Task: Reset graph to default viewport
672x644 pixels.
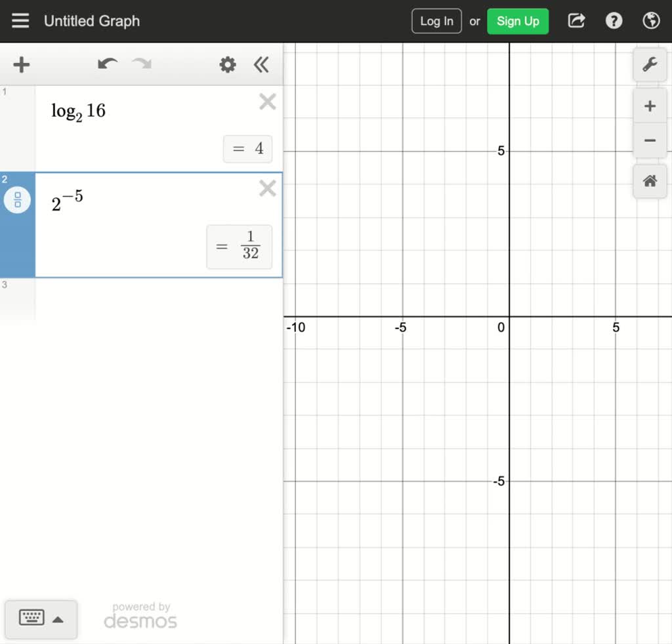Action: tap(650, 182)
